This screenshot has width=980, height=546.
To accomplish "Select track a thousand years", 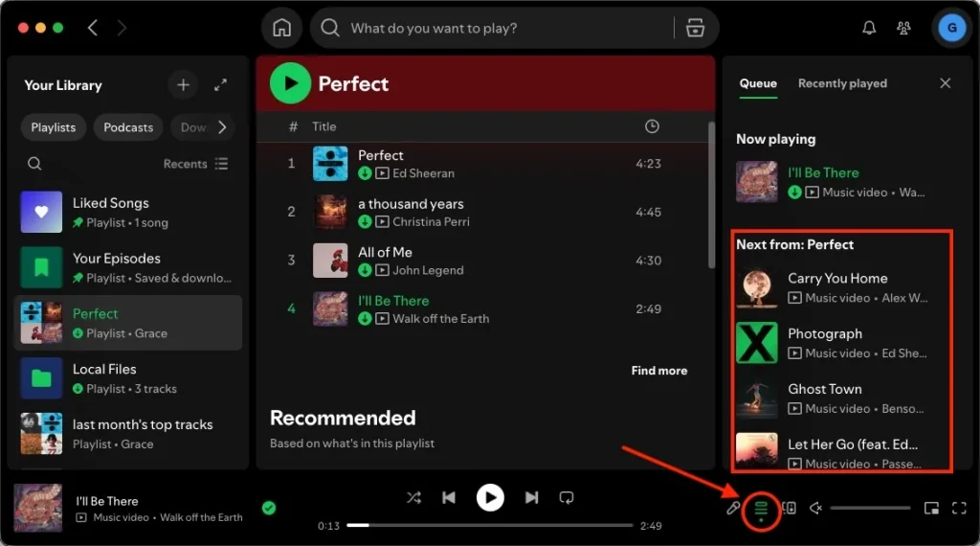I will pyautogui.click(x=485, y=212).
